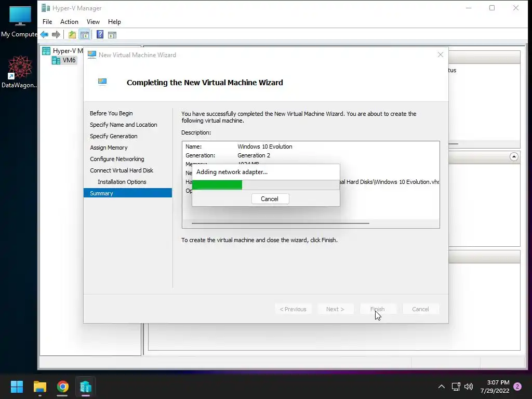532x399 pixels.
Task: Click the Next wizard button
Action: (x=335, y=309)
